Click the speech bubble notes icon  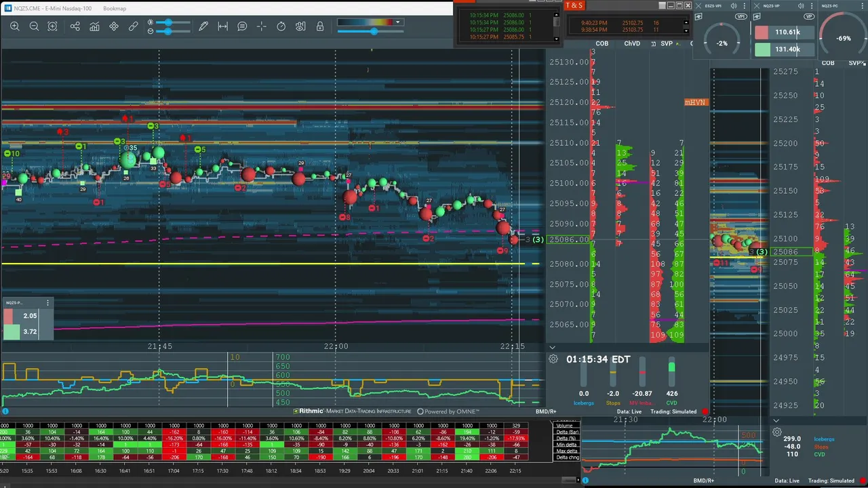[x=242, y=26]
